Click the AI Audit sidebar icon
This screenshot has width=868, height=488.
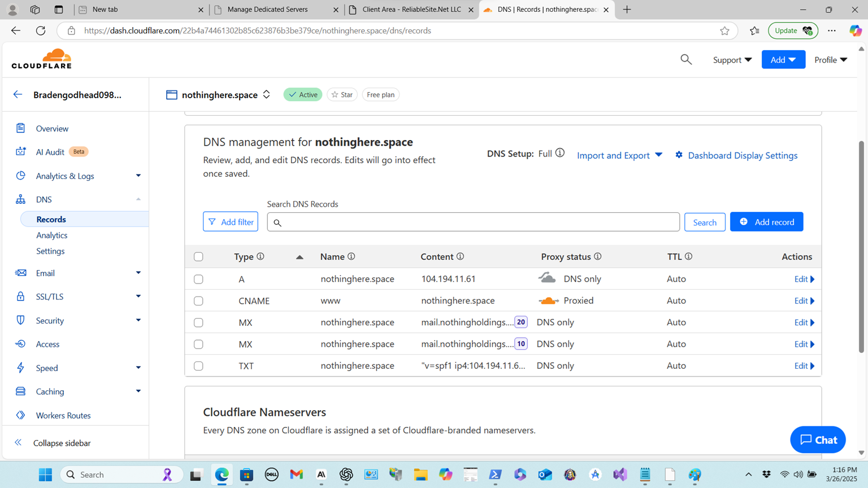coord(20,151)
